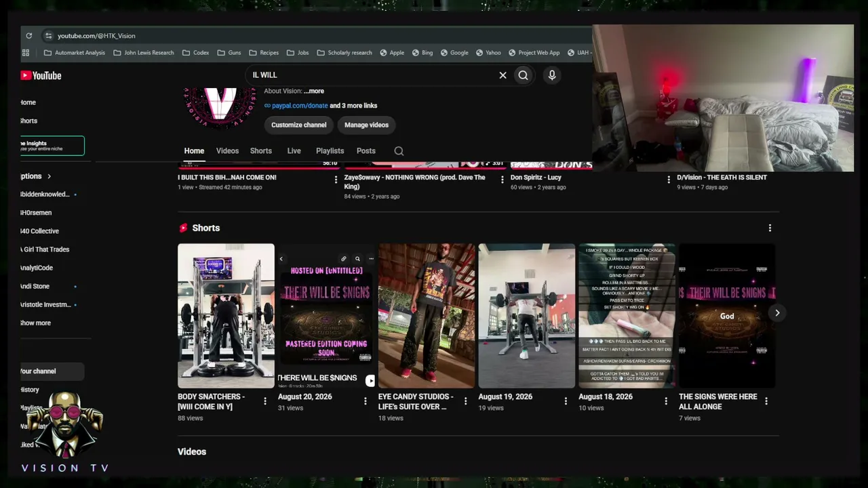Click the link icon on the THEIR WILL BE thumbnail
Screen dimensions: 868x488
pos(344,259)
